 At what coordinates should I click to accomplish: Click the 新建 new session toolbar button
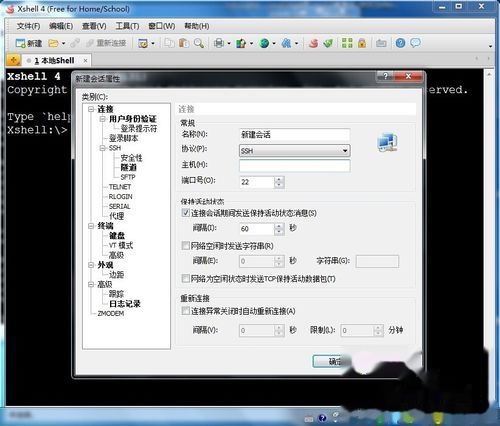tap(29, 43)
